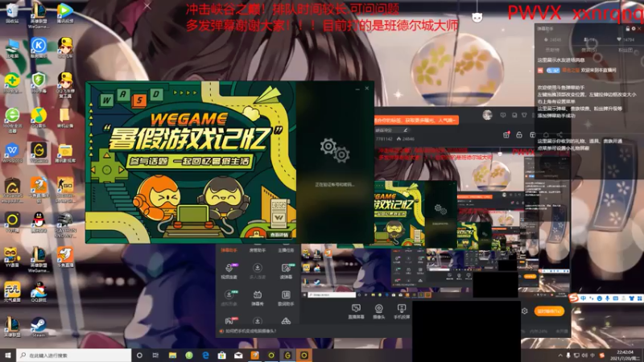
Task: Select the live screen capture source icon
Action: tap(356, 311)
